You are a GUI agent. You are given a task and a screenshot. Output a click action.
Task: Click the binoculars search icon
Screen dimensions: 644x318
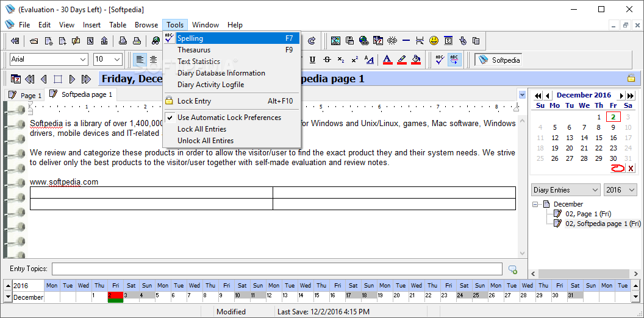tap(156, 41)
